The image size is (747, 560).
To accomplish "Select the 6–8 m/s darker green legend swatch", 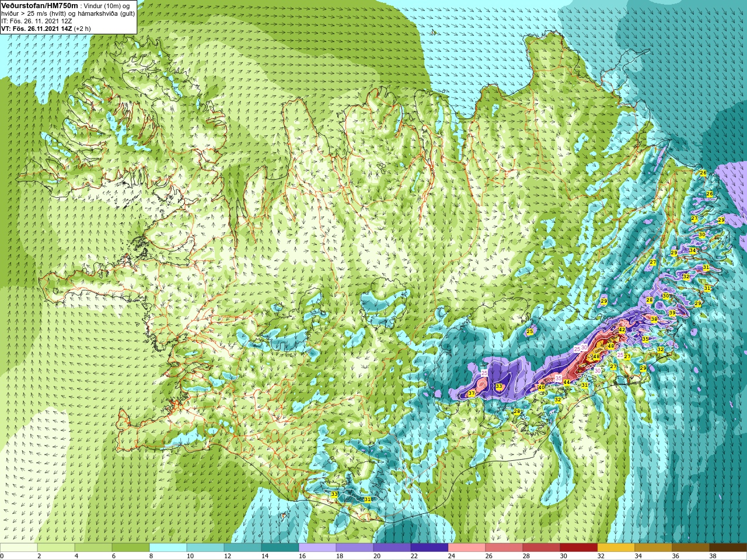I will (x=131, y=548).
